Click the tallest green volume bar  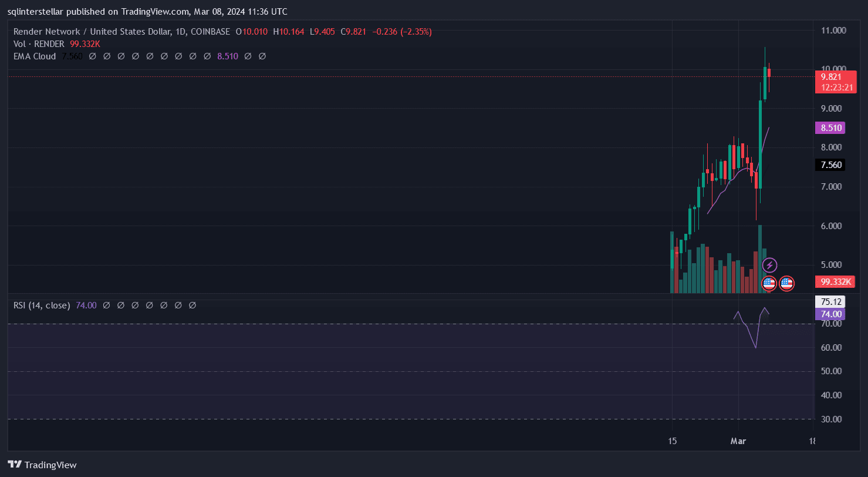(759, 258)
